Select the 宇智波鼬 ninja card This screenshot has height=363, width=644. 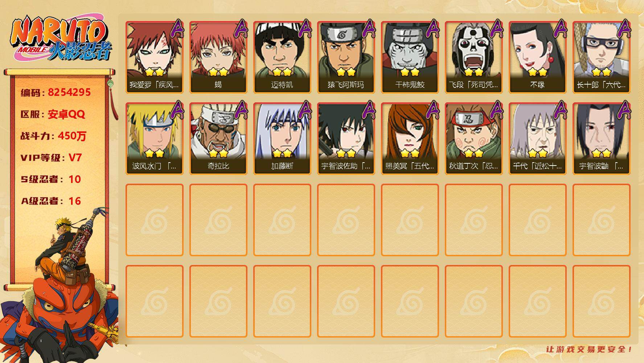click(x=602, y=138)
